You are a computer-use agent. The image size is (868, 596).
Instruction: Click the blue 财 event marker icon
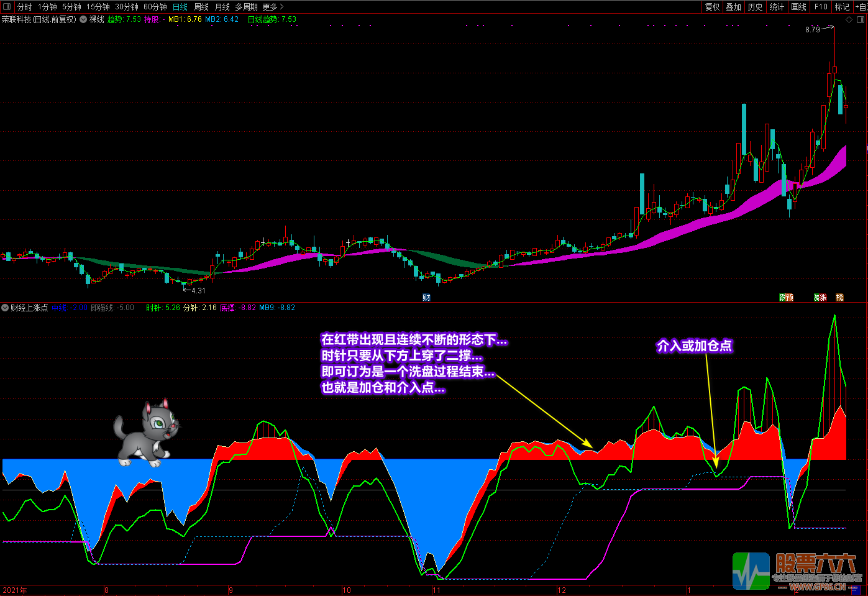click(x=426, y=298)
